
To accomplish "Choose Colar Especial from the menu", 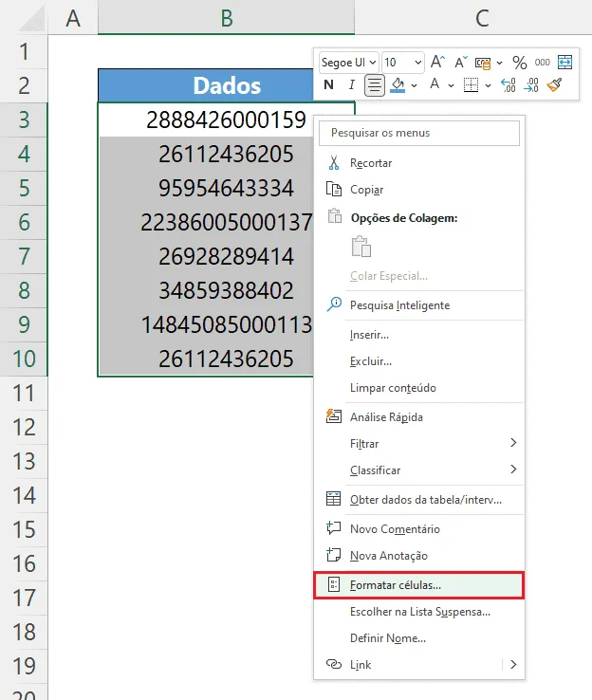I will point(388,276).
